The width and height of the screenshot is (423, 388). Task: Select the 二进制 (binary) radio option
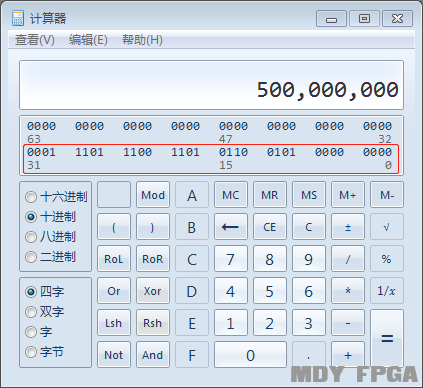coord(50,257)
